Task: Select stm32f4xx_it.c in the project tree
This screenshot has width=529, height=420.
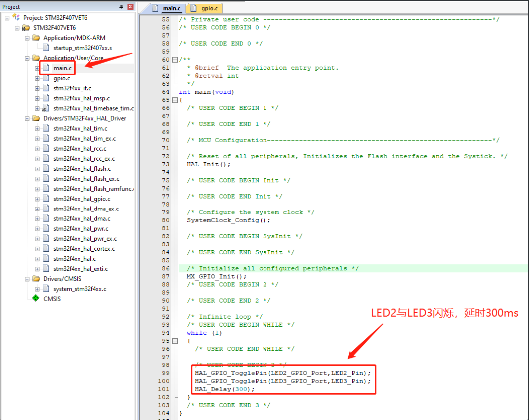Action: 72,88
